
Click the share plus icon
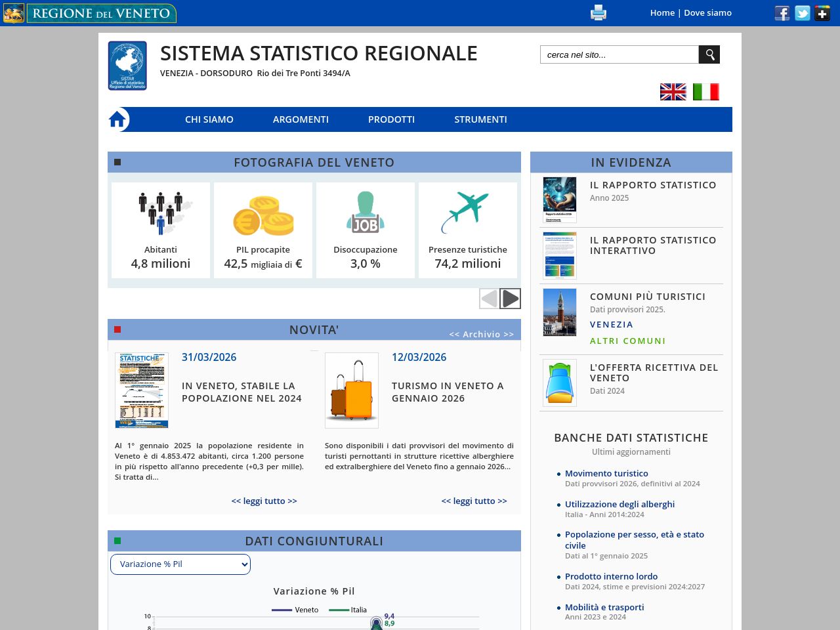pyautogui.click(x=822, y=12)
